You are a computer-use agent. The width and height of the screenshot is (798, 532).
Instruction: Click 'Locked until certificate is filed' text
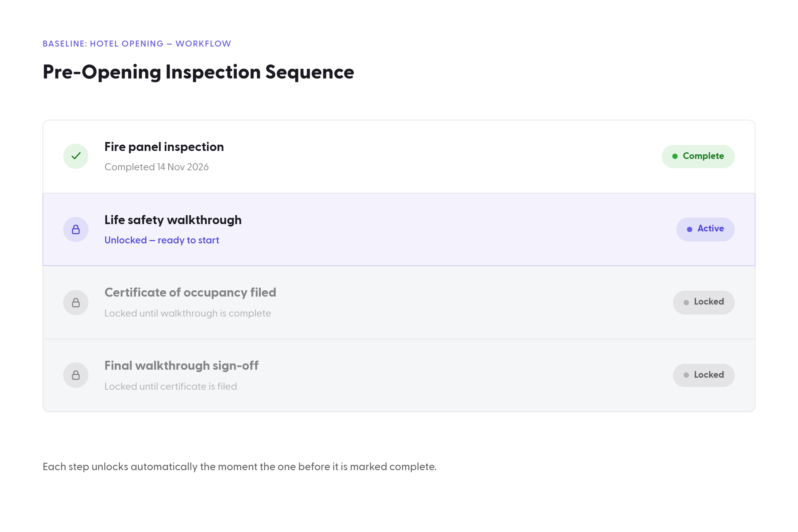click(171, 386)
